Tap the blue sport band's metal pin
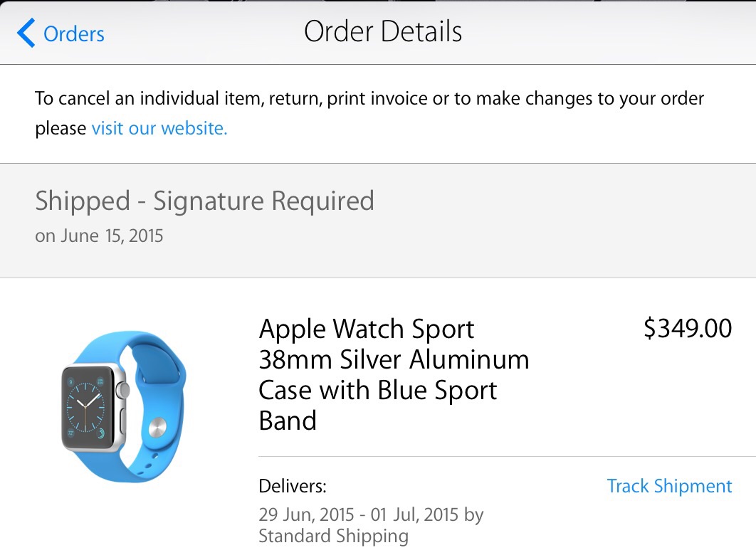This screenshot has width=756, height=560. [x=158, y=426]
